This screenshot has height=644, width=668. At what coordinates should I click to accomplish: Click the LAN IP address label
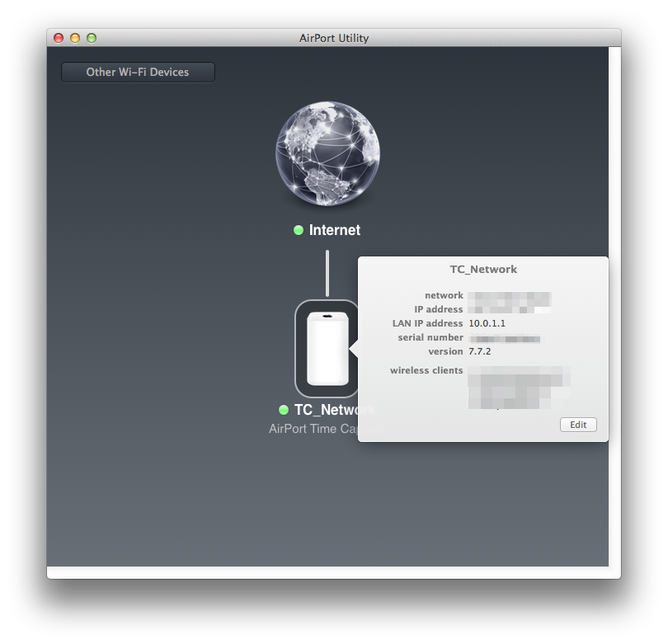pyautogui.click(x=427, y=323)
